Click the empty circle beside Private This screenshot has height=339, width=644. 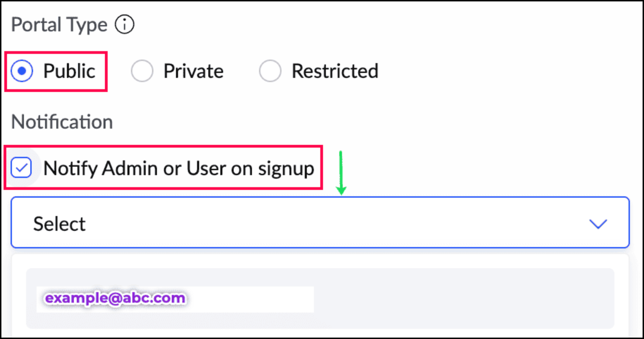tap(142, 71)
